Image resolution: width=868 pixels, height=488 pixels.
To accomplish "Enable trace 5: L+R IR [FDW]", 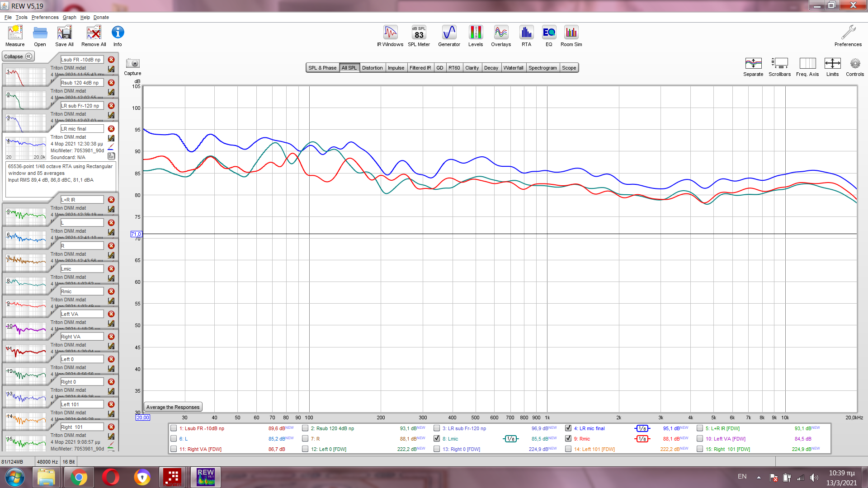I will pyautogui.click(x=700, y=428).
